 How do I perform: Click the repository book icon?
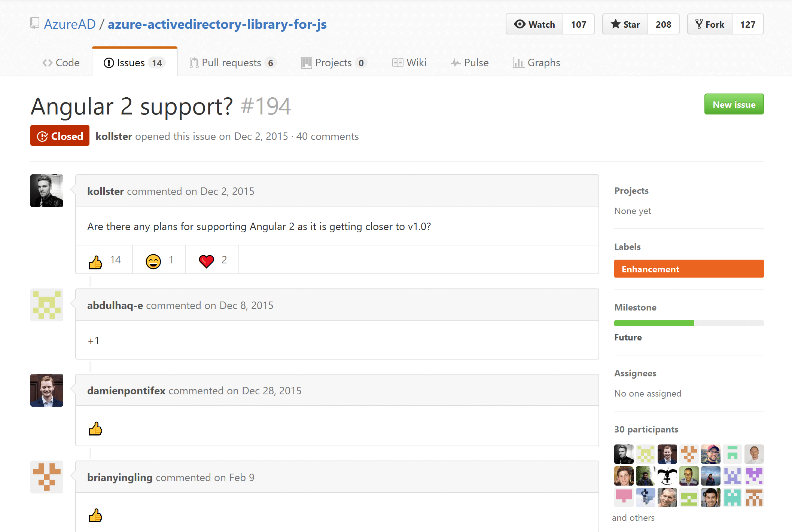[34, 23]
